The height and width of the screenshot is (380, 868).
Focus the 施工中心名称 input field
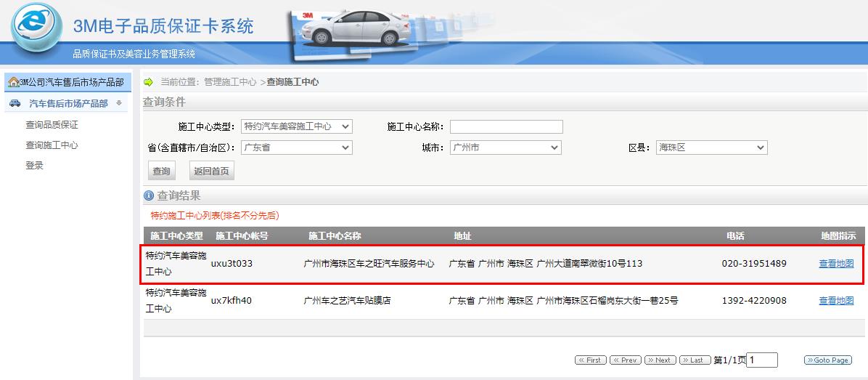tap(507, 126)
